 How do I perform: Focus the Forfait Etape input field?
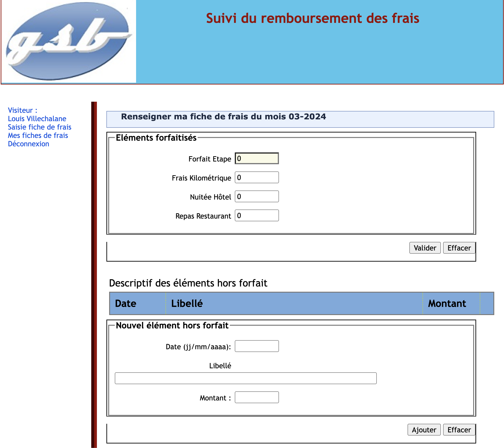(x=257, y=158)
